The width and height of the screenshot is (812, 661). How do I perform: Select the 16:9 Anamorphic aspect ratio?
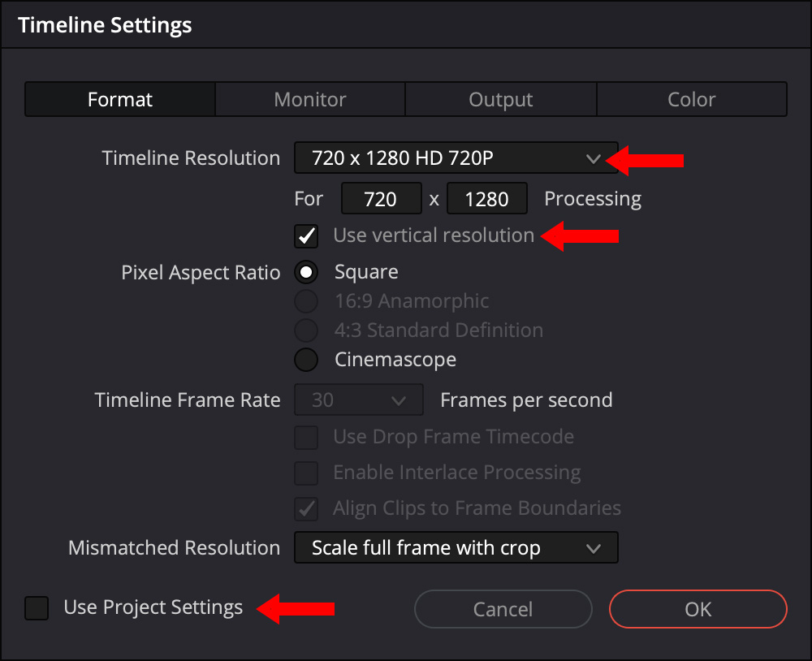point(305,300)
